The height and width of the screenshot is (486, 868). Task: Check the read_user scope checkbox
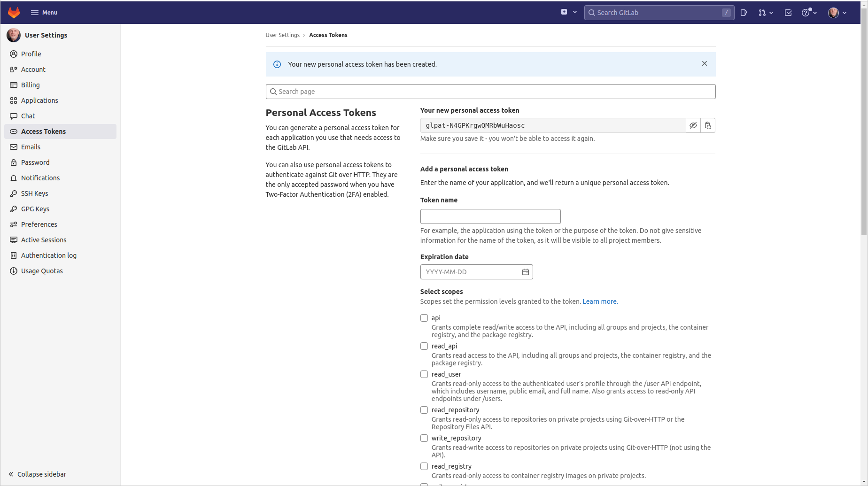(424, 374)
